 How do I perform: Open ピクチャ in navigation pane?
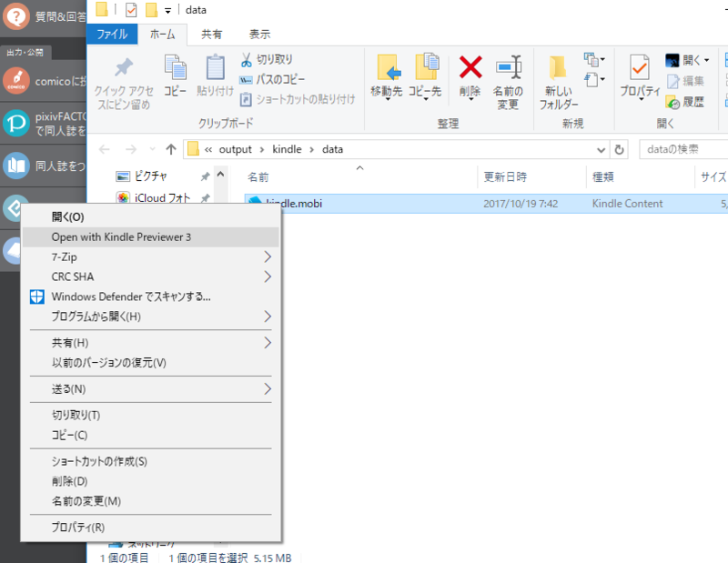coord(150,176)
